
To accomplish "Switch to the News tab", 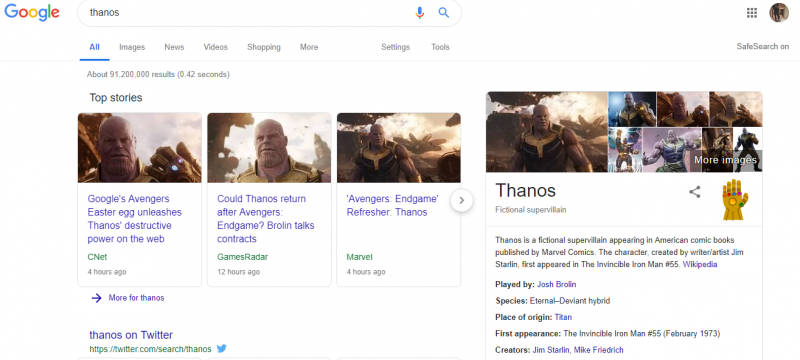I will [x=174, y=47].
